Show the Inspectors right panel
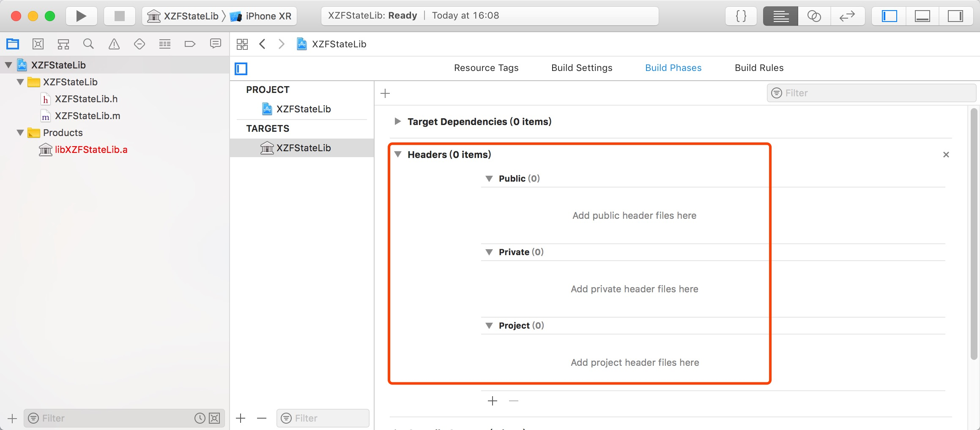Image resolution: width=980 pixels, height=430 pixels. [x=955, y=16]
